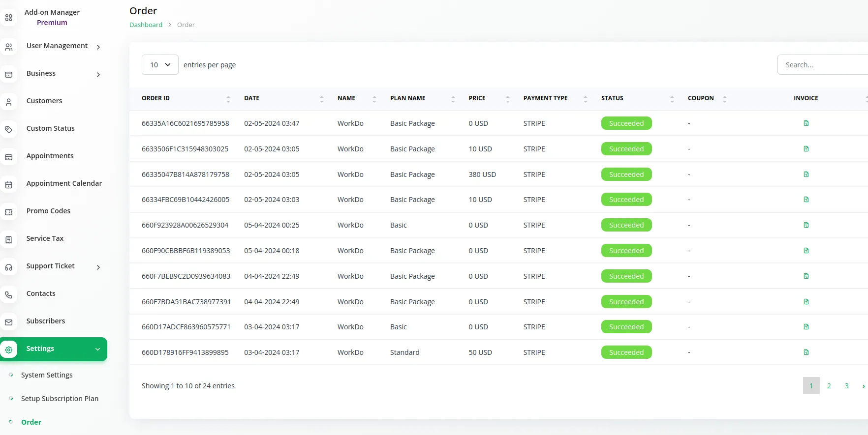Screen dimensions: 868x435
Task: Sort table by Order ID column arrows
Action: 228,99
